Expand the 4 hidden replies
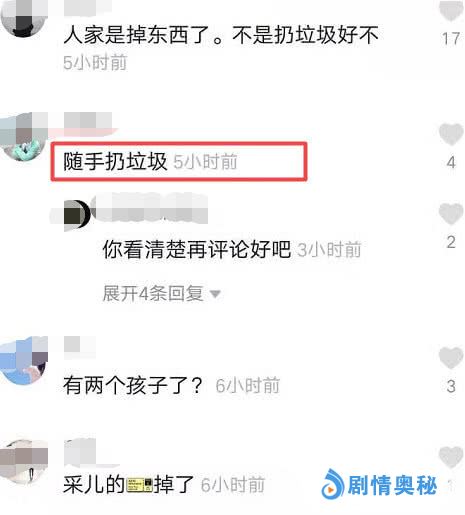Image resolution: width=465 pixels, height=515 pixels. (161, 294)
